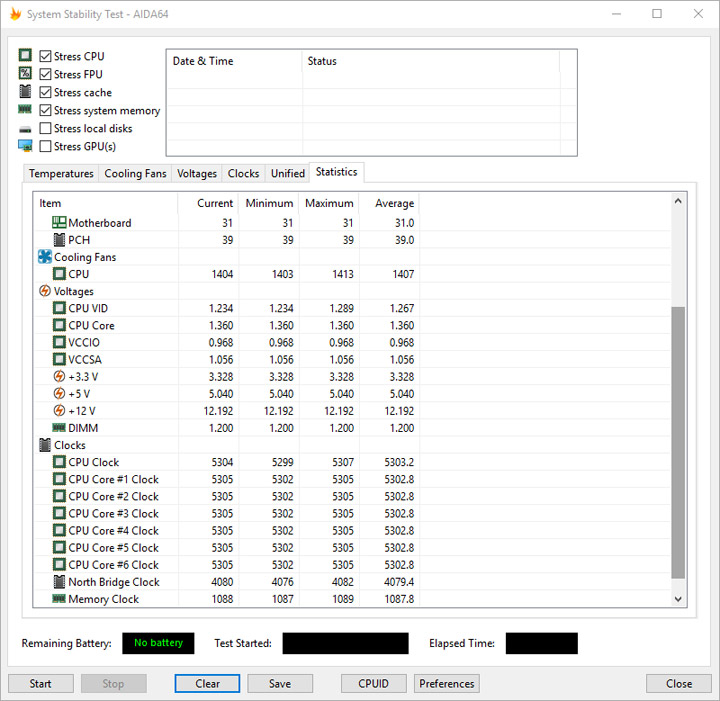This screenshot has height=701, width=720.
Task: Click the system memory RAM stick icon
Action: tap(25, 109)
